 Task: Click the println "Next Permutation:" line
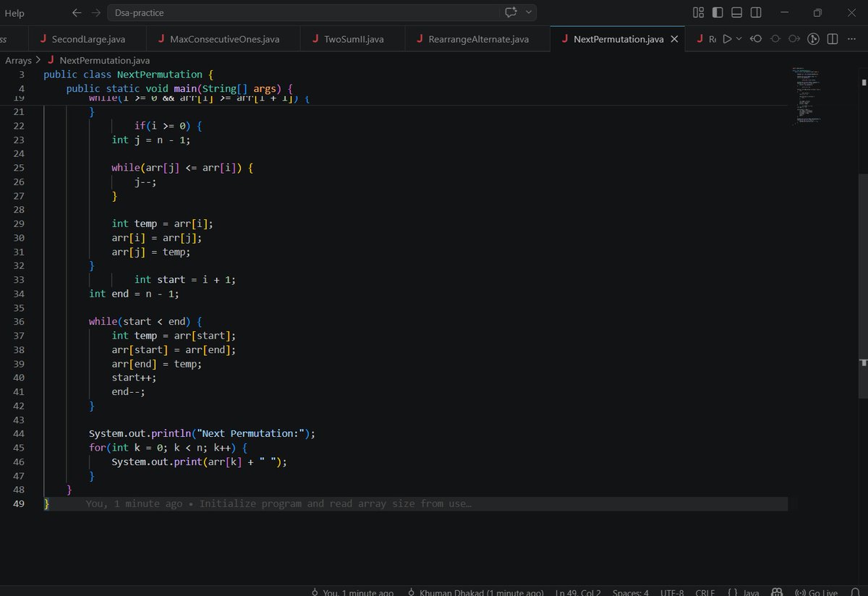(203, 434)
